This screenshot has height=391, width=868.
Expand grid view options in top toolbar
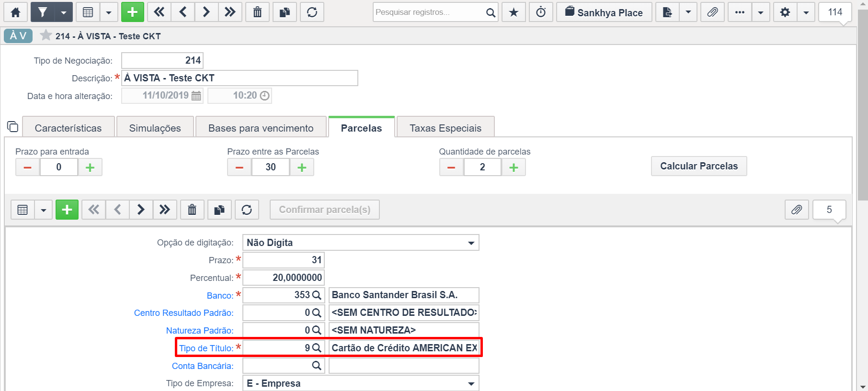point(109,12)
